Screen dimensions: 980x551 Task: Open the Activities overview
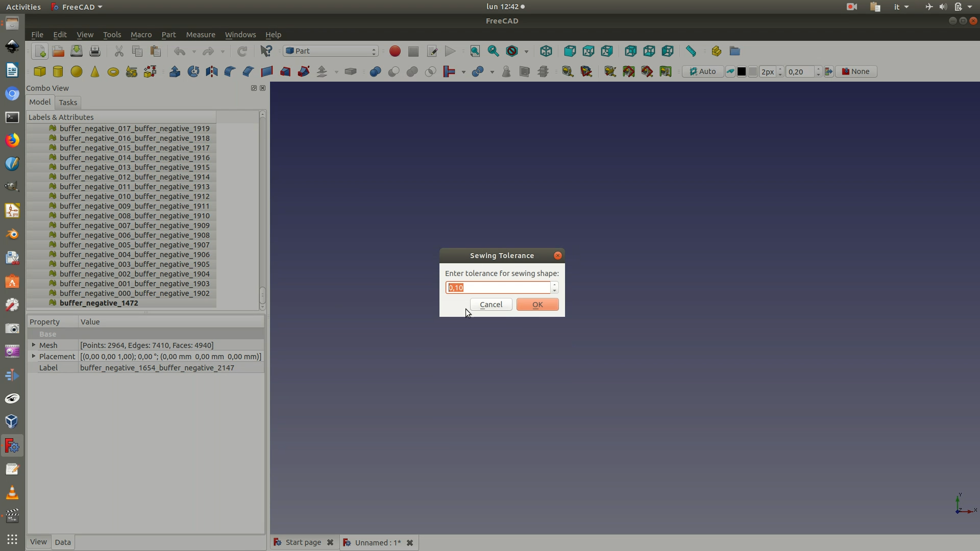pyautogui.click(x=23, y=7)
